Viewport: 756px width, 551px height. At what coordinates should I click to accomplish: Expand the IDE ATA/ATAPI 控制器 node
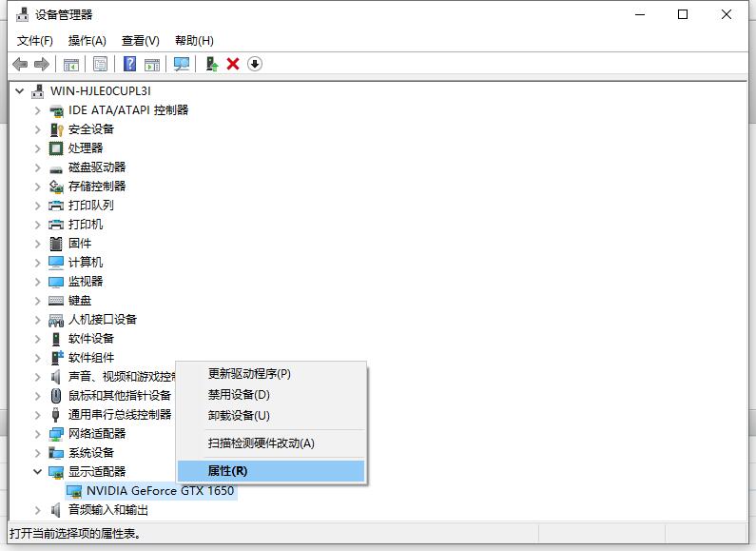tap(38, 110)
